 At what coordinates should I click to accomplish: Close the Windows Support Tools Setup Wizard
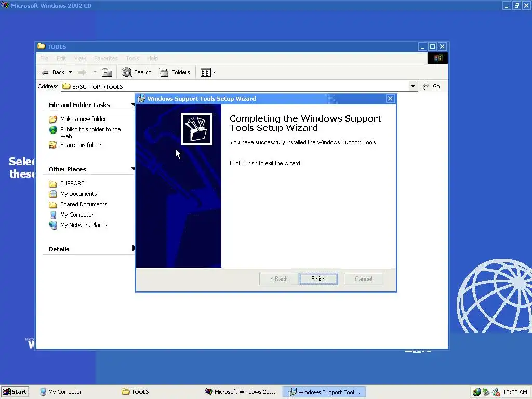click(390, 98)
